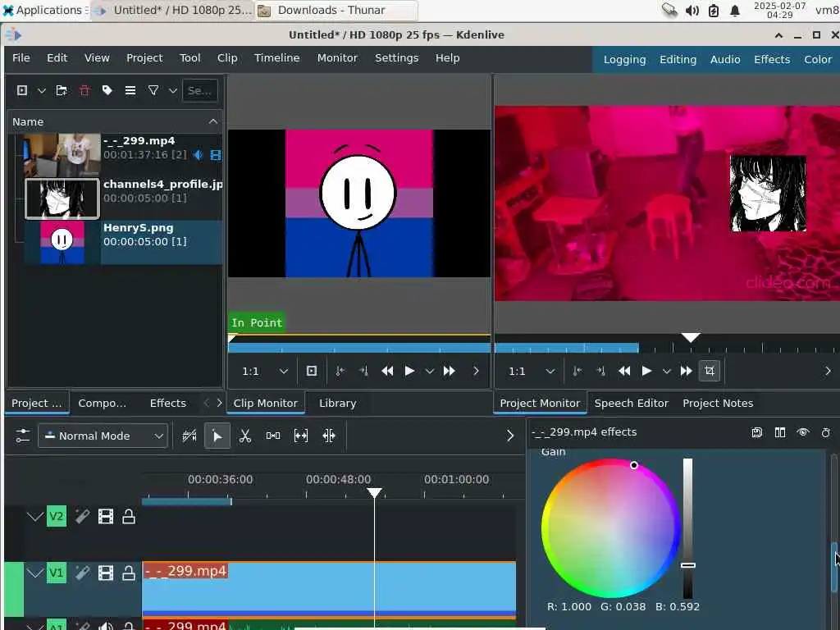The width and height of the screenshot is (840, 630).
Task: Open Clip Monitor zoom 1:1 dropdown
Action: pyautogui.click(x=265, y=371)
